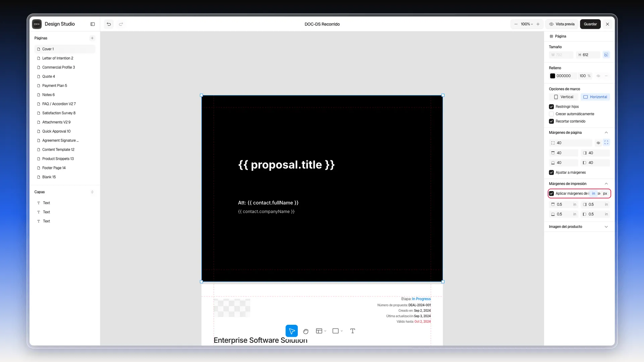This screenshot has height=362, width=644.
Task: Remove fill with the minus icon
Action: pyautogui.click(x=606, y=76)
